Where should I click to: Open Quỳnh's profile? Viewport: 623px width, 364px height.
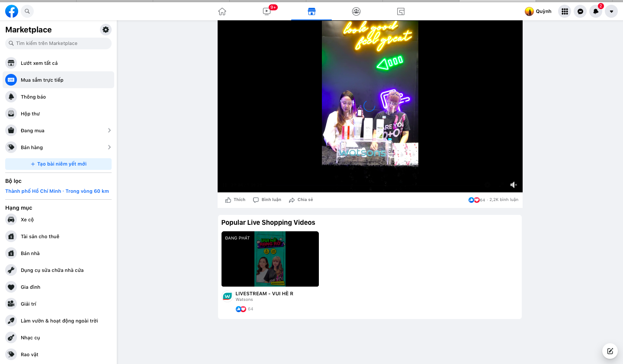(538, 11)
